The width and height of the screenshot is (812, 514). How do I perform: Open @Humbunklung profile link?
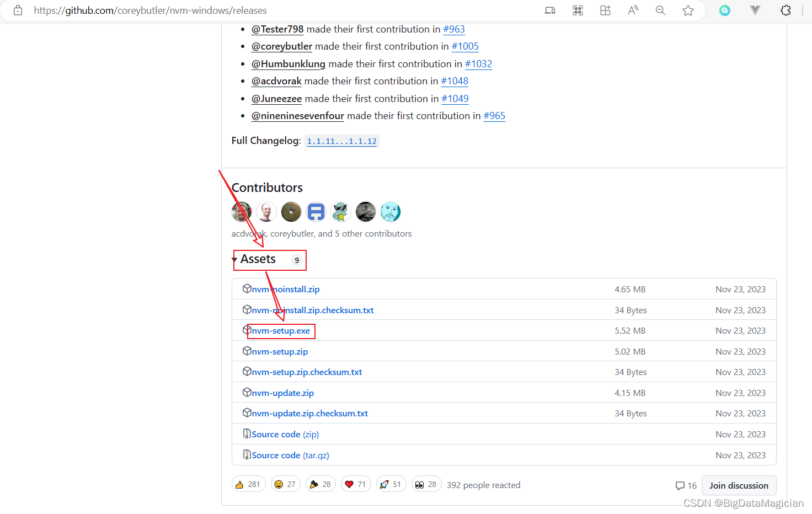pos(289,64)
